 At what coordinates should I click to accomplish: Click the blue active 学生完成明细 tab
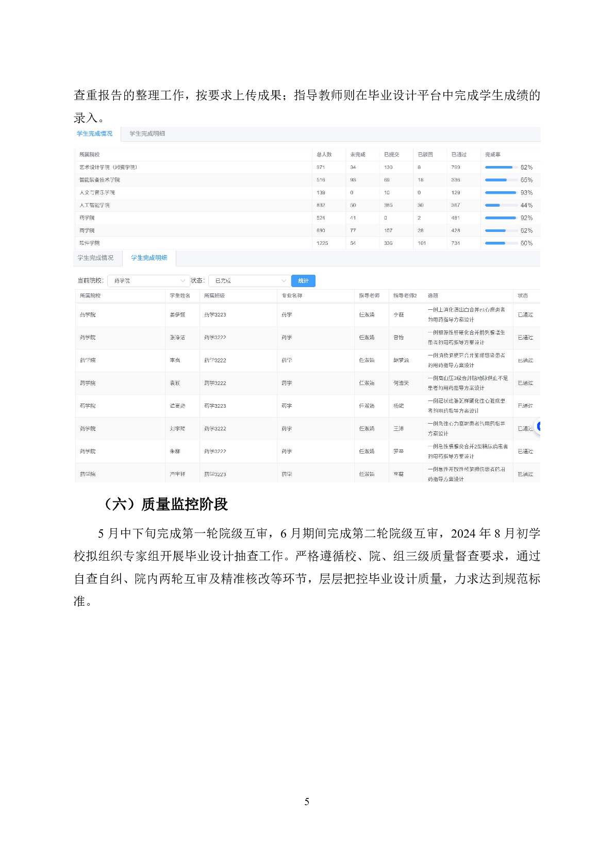[x=149, y=258]
